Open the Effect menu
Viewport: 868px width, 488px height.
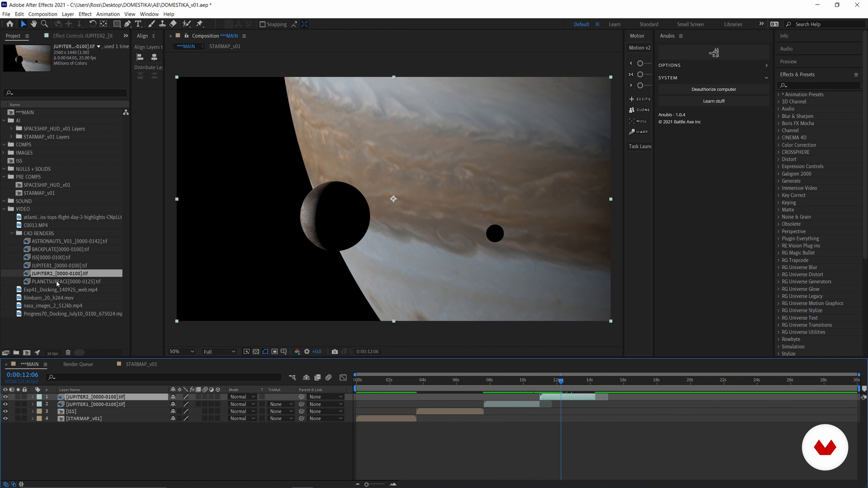pyautogui.click(x=85, y=14)
